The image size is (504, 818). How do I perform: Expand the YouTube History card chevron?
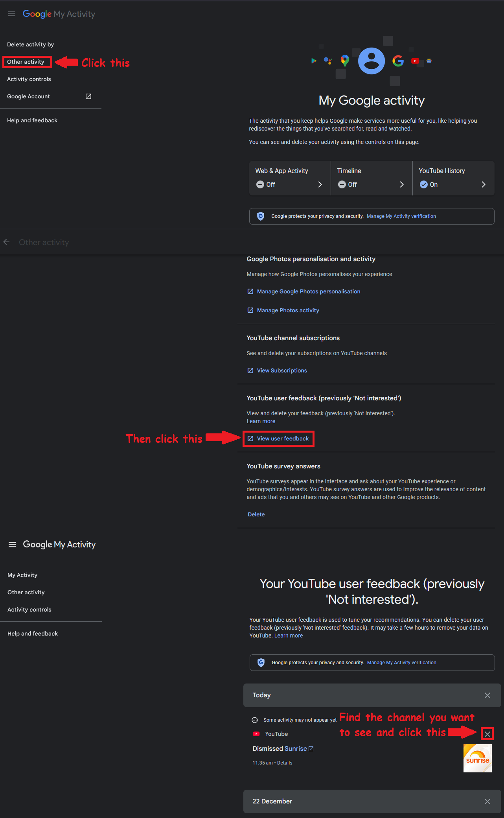pyautogui.click(x=484, y=184)
